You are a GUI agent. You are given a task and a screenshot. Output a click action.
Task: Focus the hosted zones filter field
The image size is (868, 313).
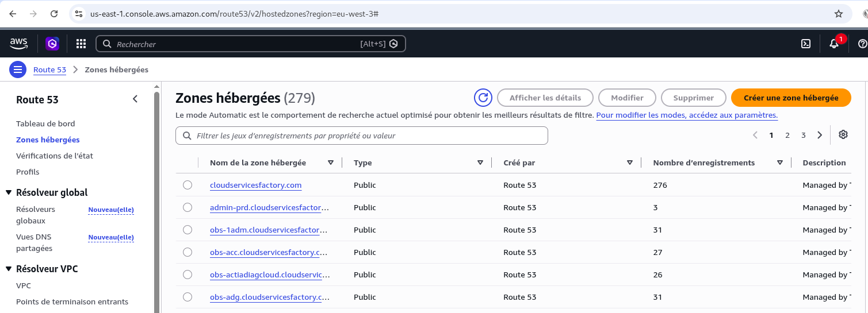click(x=362, y=136)
